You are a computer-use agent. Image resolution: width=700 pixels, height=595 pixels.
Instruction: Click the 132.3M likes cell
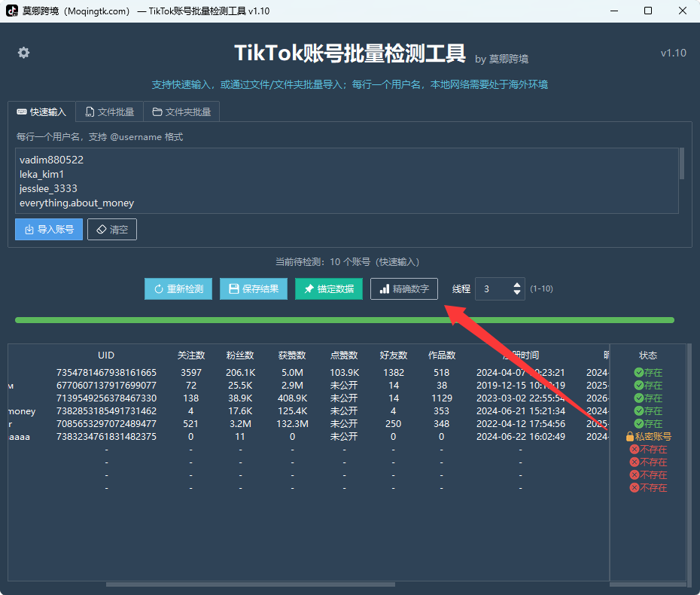[292, 424]
